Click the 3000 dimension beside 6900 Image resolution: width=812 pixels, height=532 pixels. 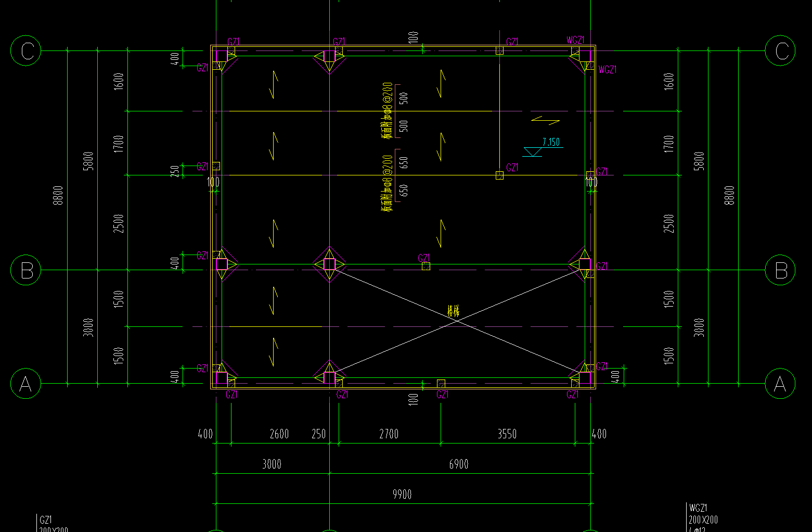pos(272,464)
